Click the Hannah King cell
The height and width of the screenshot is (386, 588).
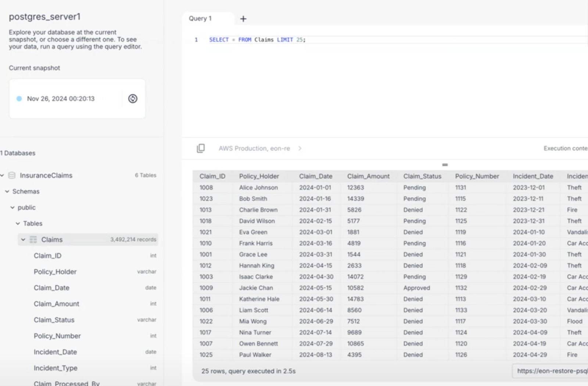[257, 266]
